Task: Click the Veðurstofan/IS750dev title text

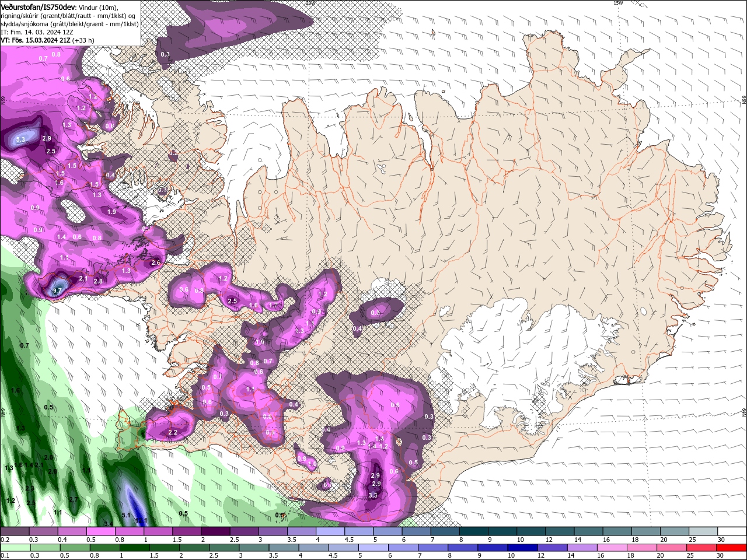Action: coord(37,6)
